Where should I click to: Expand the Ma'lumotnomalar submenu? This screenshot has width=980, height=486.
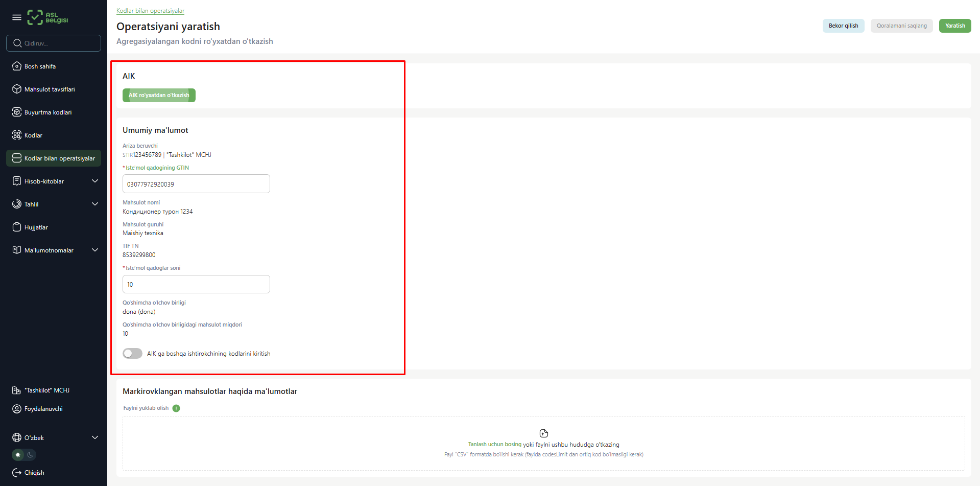95,250
